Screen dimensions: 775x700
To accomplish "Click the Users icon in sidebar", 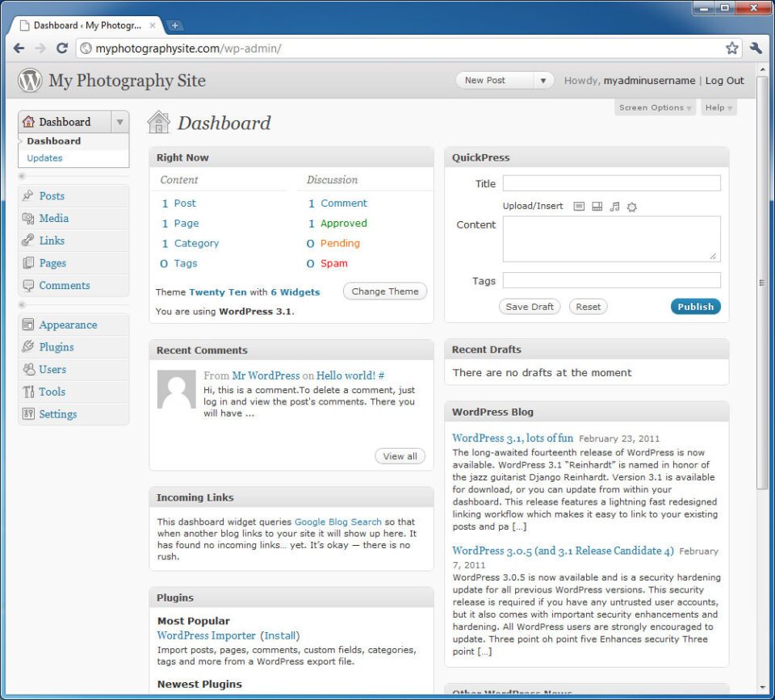I will pyautogui.click(x=29, y=369).
